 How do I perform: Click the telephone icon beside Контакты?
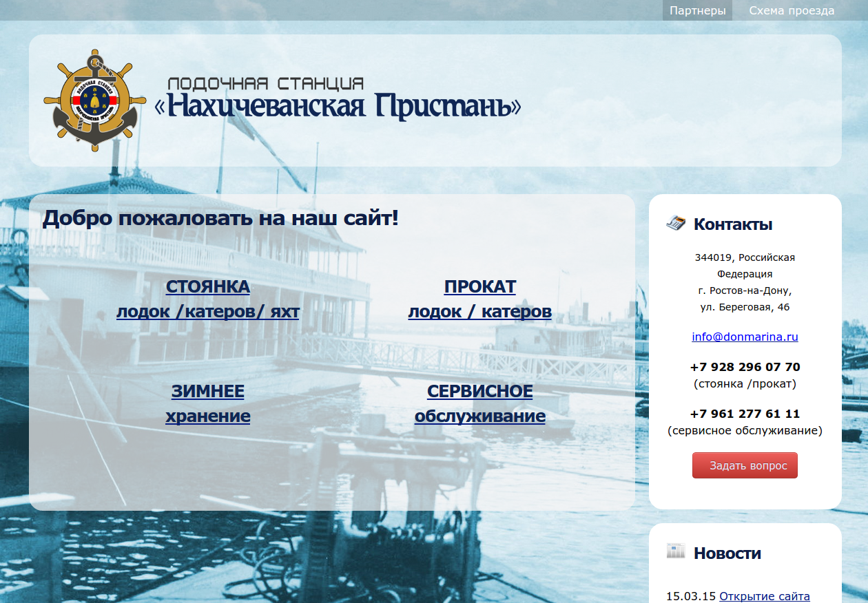coord(676,223)
